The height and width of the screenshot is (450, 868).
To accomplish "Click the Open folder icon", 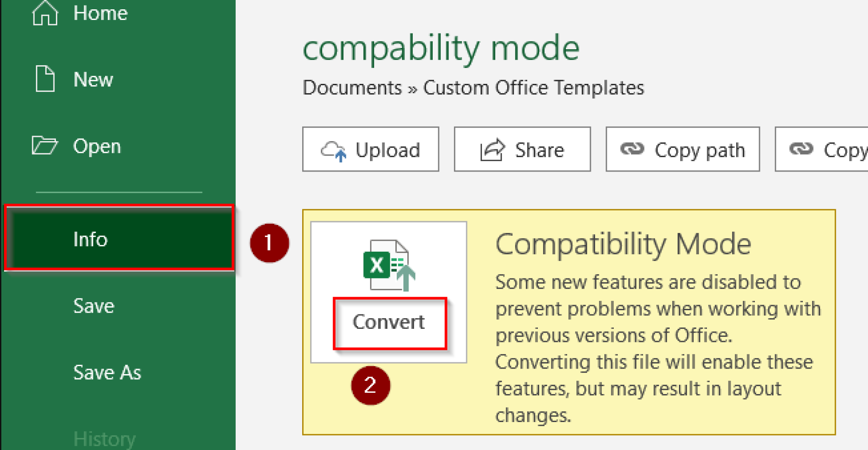I will (45, 145).
